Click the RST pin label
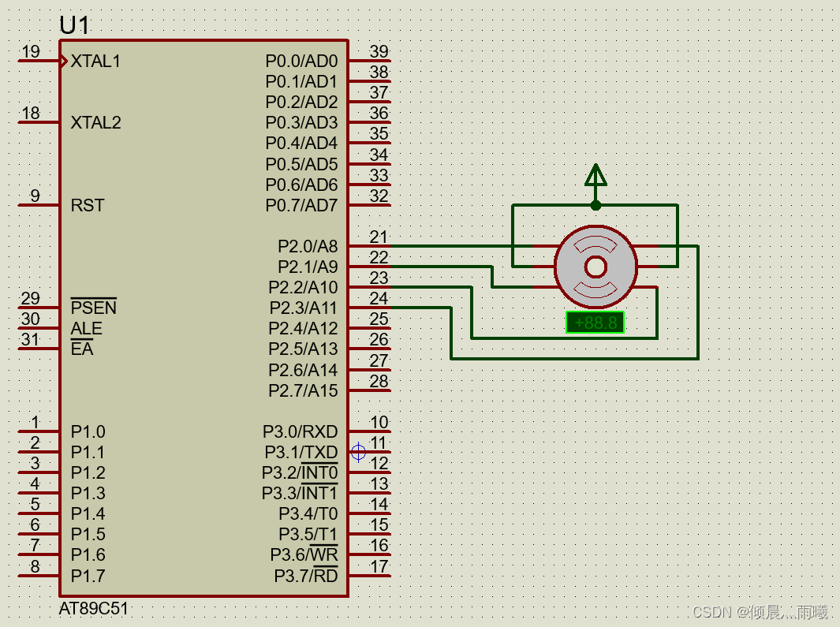Screen dimensions: 840x627 click(88, 205)
